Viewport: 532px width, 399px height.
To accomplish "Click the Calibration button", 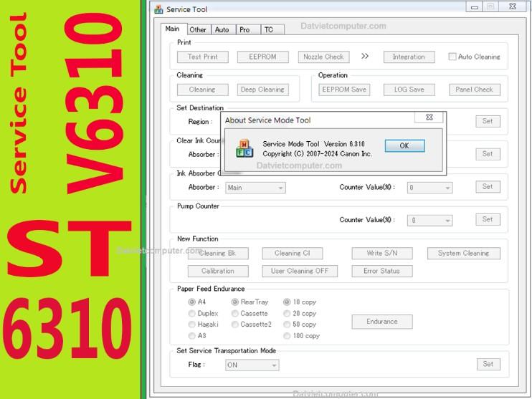I will coord(218,271).
